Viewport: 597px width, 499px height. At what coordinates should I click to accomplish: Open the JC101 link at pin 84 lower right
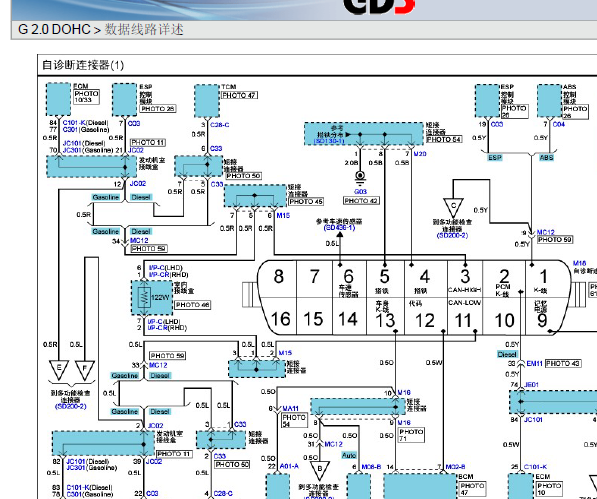click(x=533, y=419)
